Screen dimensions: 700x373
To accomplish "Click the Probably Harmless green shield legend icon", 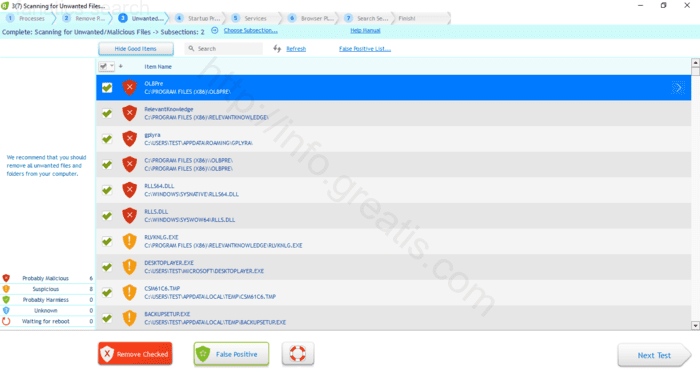I will click(6, 299).
